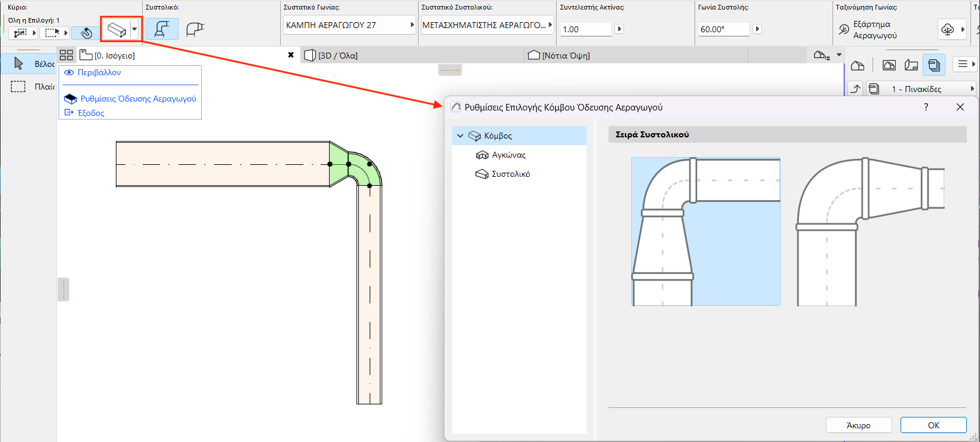Viewport: 980px width, 442px height.
Task: Click the duct routing settings icon
Action: [x=116, y=29]
